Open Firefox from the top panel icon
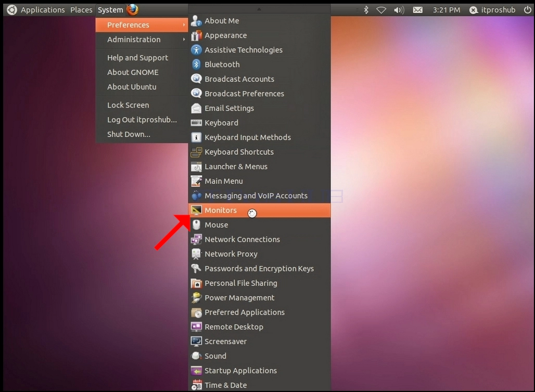The height and width of the screenshot is (392, 535). click(133, 9)
